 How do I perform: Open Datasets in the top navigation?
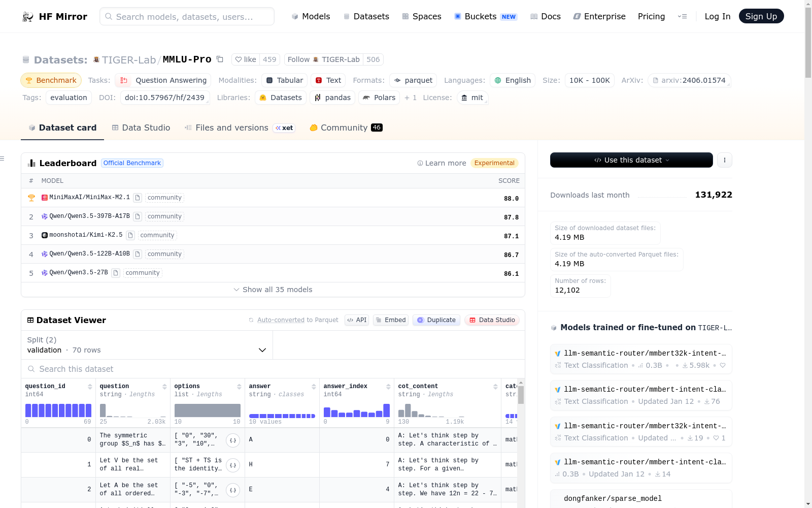[x=366, y=16]
